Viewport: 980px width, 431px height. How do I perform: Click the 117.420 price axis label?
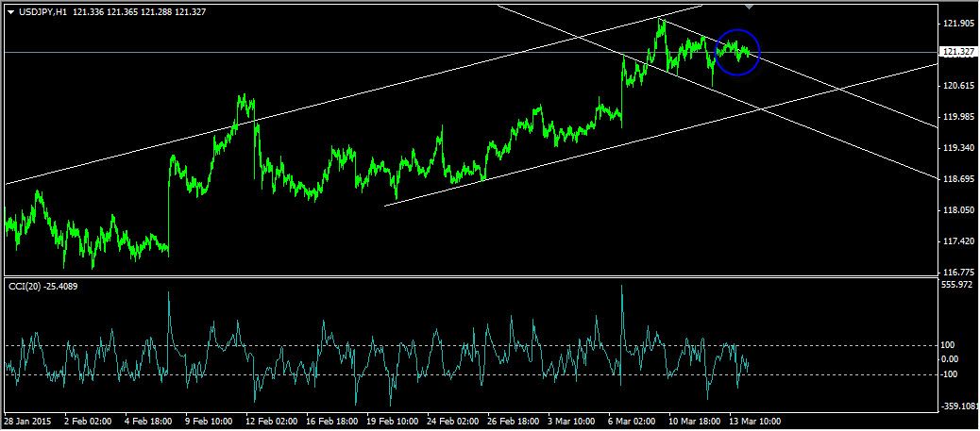958,241
